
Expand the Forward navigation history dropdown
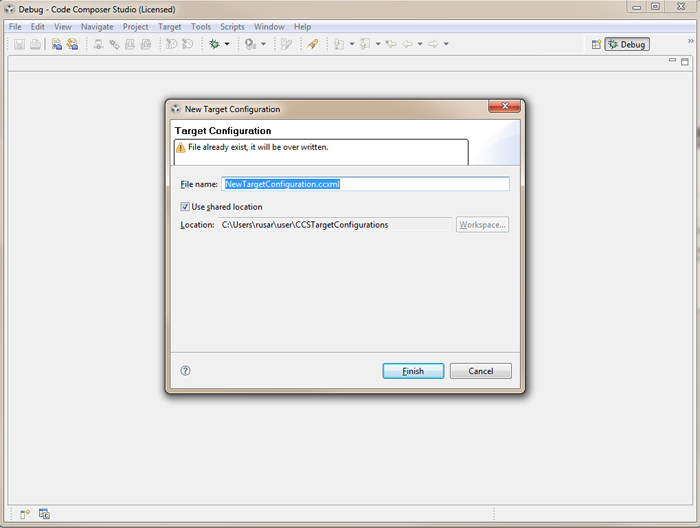[446, 44]
